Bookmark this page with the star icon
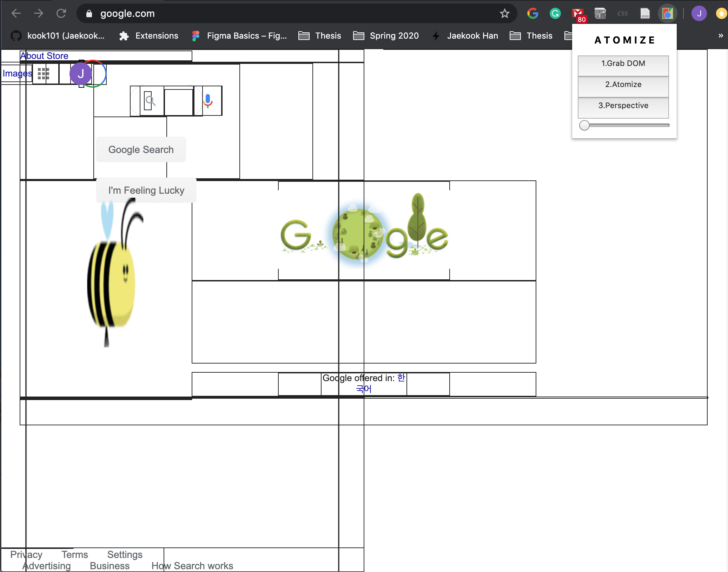728x572 pixels. (x=504, y=13)
